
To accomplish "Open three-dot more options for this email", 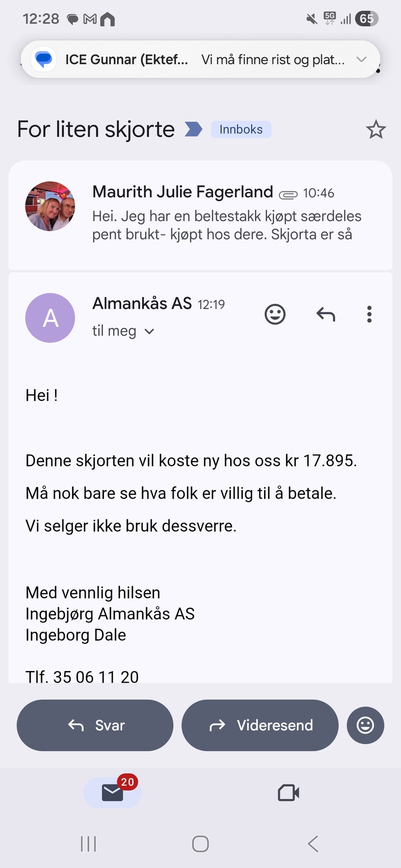I will click(369, 314).
